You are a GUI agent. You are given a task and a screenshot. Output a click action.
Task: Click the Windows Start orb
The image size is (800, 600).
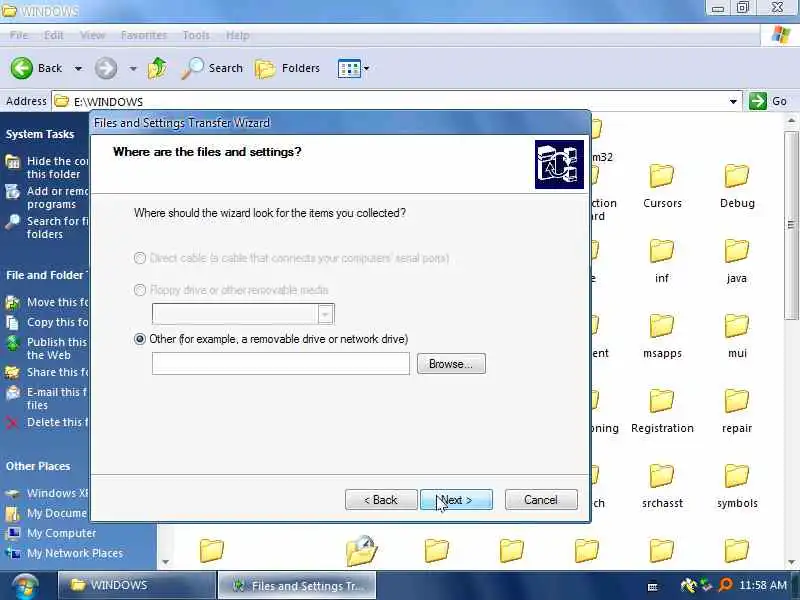click(x=26, y=586)
